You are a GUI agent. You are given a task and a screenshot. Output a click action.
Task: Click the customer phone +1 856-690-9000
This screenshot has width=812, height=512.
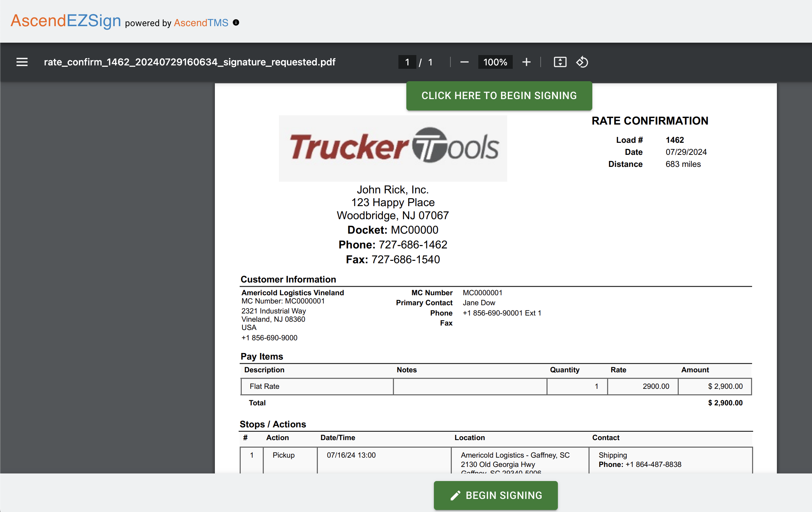[269, 338]
